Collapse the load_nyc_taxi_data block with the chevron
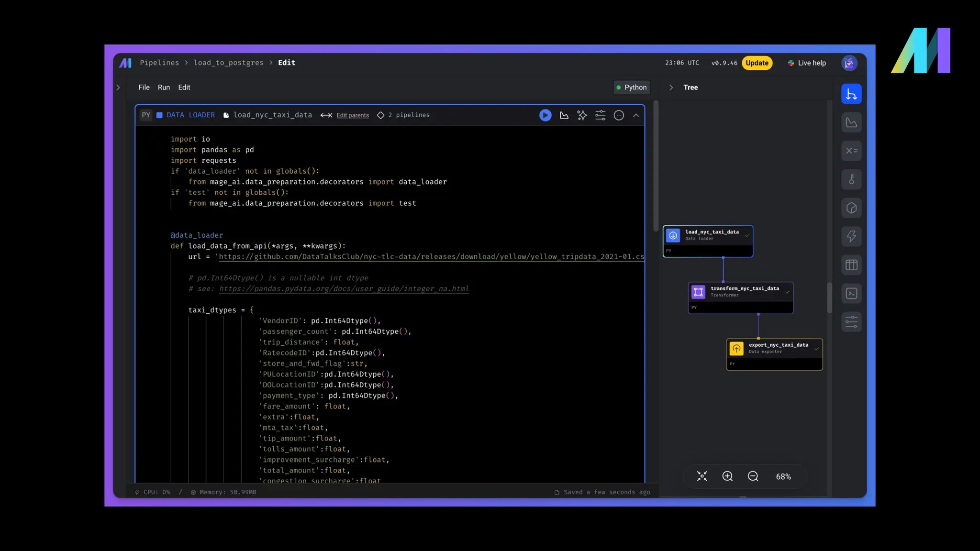 pos(636,115)
